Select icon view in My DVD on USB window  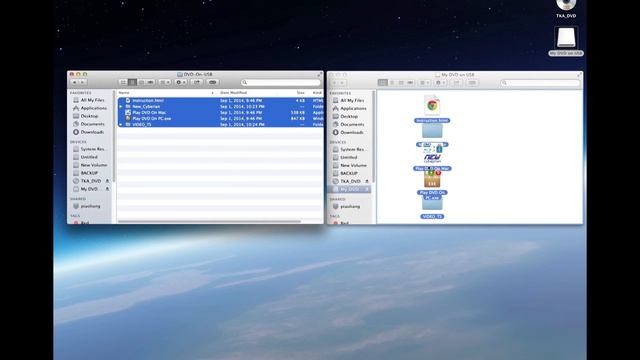pos(382,83)
